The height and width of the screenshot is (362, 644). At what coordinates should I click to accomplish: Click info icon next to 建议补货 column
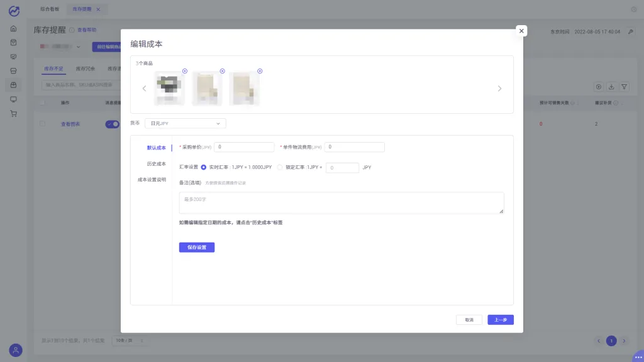pos(616,103)
